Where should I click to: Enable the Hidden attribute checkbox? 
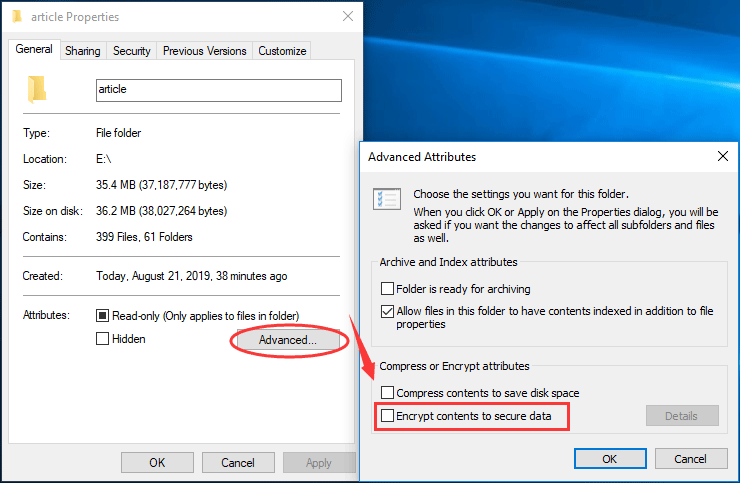[x=102, y=339]
